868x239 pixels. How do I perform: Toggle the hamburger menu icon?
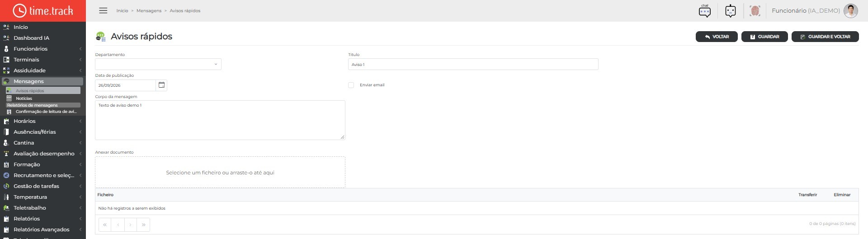point(103,10)
